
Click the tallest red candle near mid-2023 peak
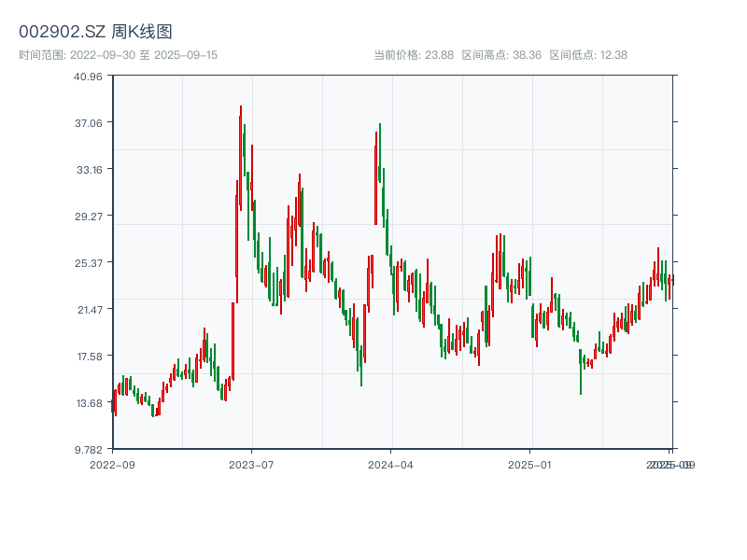241,157
